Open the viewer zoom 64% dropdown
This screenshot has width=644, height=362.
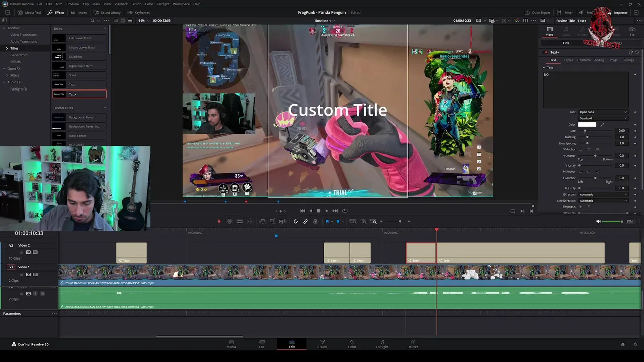pyautogui.click(x=143, y=21)
